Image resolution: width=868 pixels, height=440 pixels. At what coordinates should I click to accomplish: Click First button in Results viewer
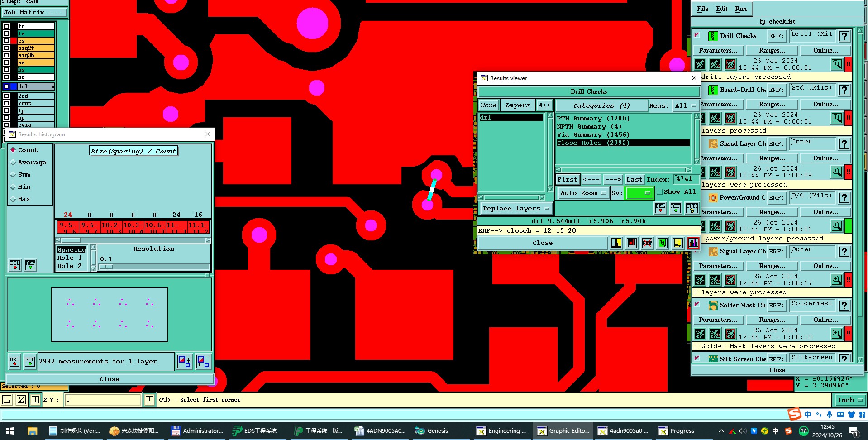tap(568, 180)
